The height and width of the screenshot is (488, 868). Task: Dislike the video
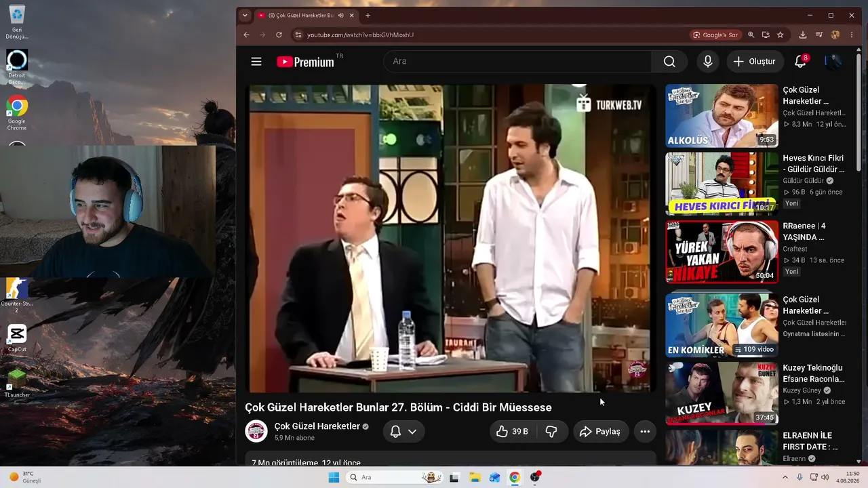(551, 432)
